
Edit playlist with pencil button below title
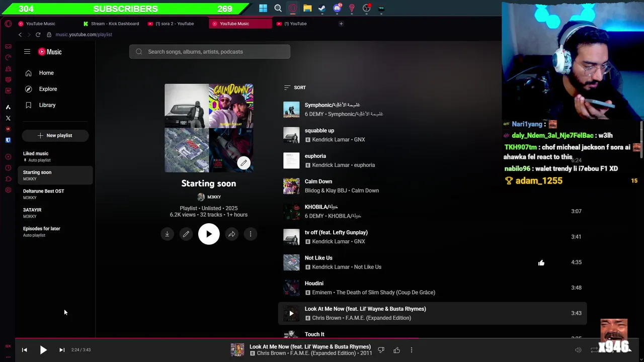pos(186,234)
